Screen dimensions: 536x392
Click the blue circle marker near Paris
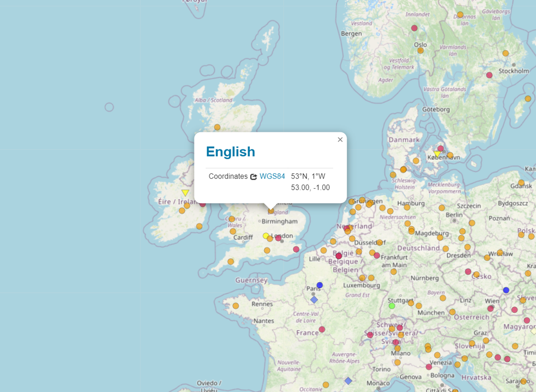(x=319, y=285)
